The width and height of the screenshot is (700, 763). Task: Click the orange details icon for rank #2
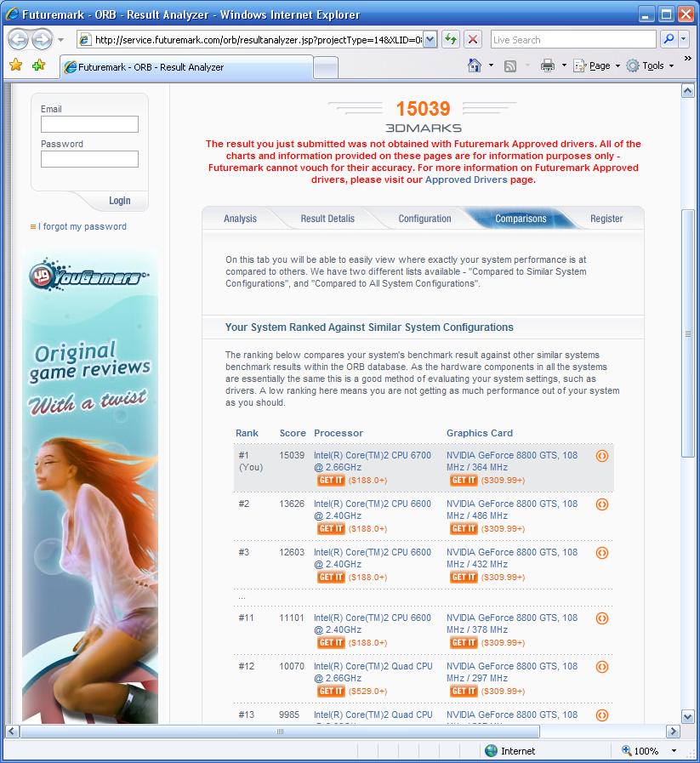[x=601, y=504]
